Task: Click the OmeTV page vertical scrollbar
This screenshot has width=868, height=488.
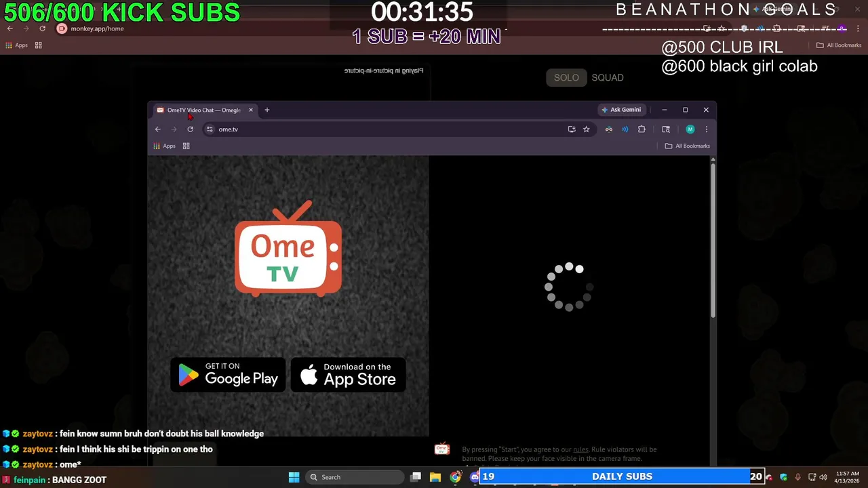Action: (x=713, y=240)
